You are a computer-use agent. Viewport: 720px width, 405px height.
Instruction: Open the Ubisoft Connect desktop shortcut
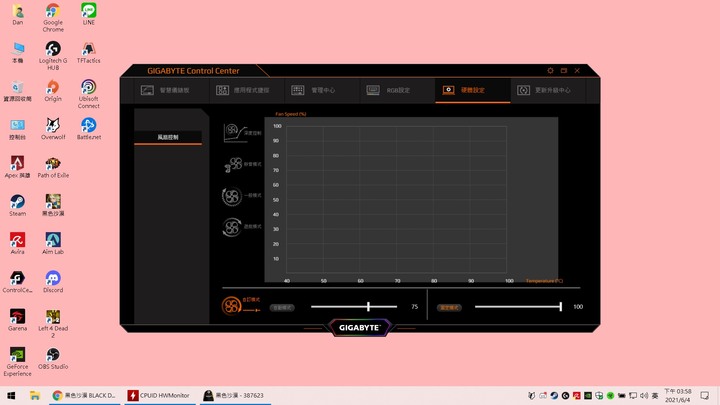coord(89,94)
